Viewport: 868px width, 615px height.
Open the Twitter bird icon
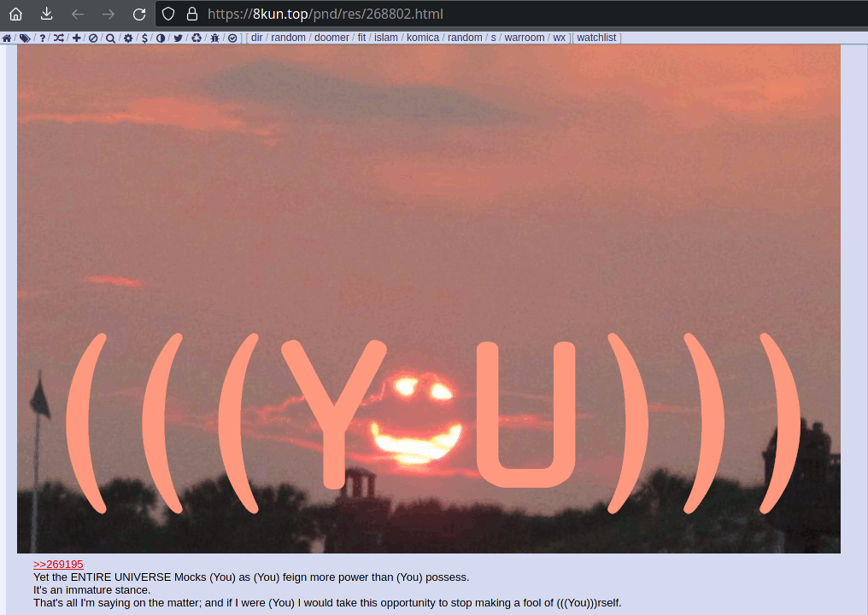point(178,38)
